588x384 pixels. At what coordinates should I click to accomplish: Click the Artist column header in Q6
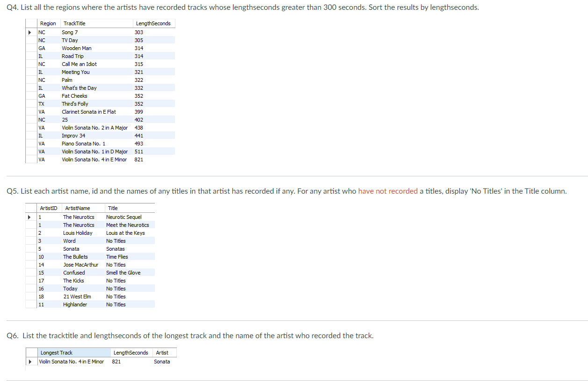coord(164,352)
